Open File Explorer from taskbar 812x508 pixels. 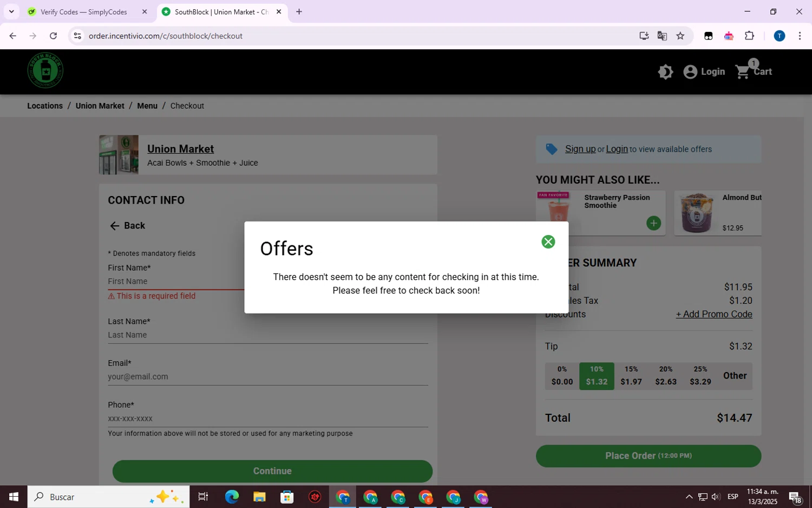pos(259,497)
